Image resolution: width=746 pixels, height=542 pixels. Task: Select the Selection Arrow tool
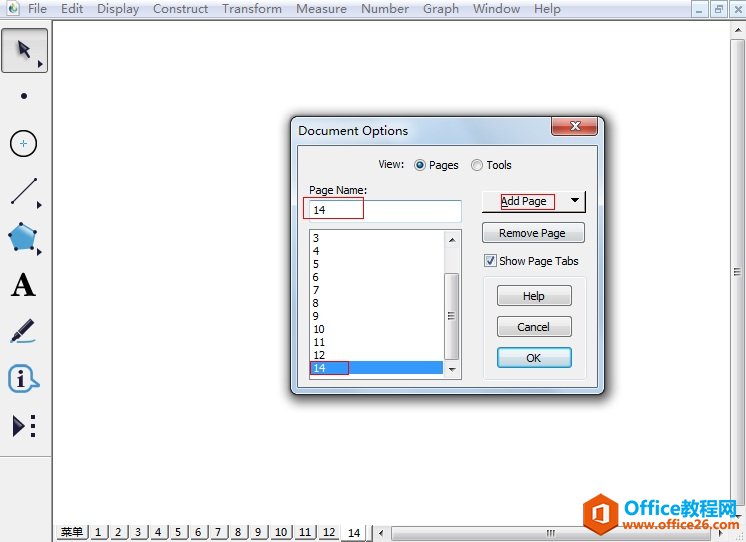[24, 50]
